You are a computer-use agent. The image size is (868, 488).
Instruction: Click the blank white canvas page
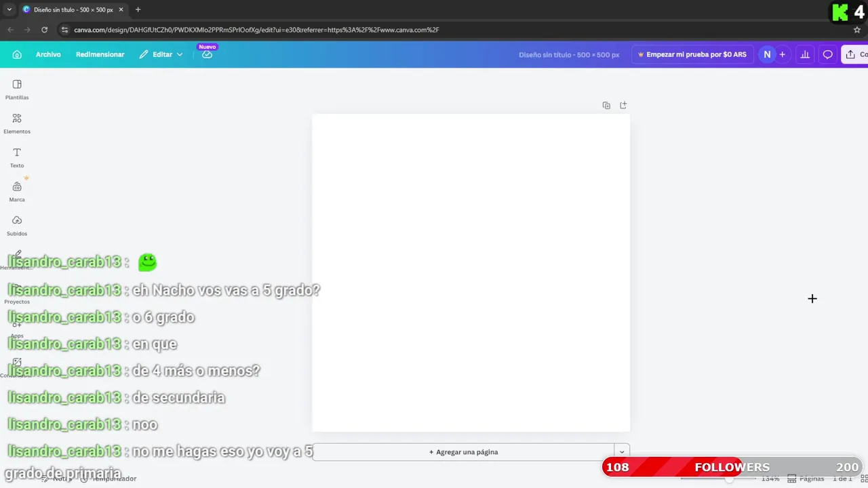[471, 272]
